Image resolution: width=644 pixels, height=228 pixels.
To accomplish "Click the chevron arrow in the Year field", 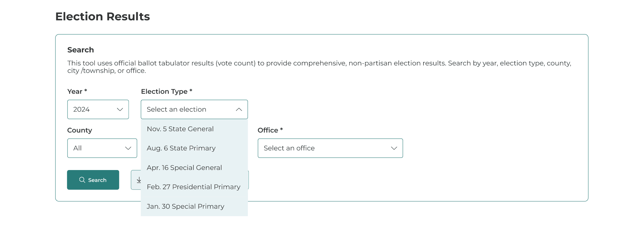I will click(120, 109).
